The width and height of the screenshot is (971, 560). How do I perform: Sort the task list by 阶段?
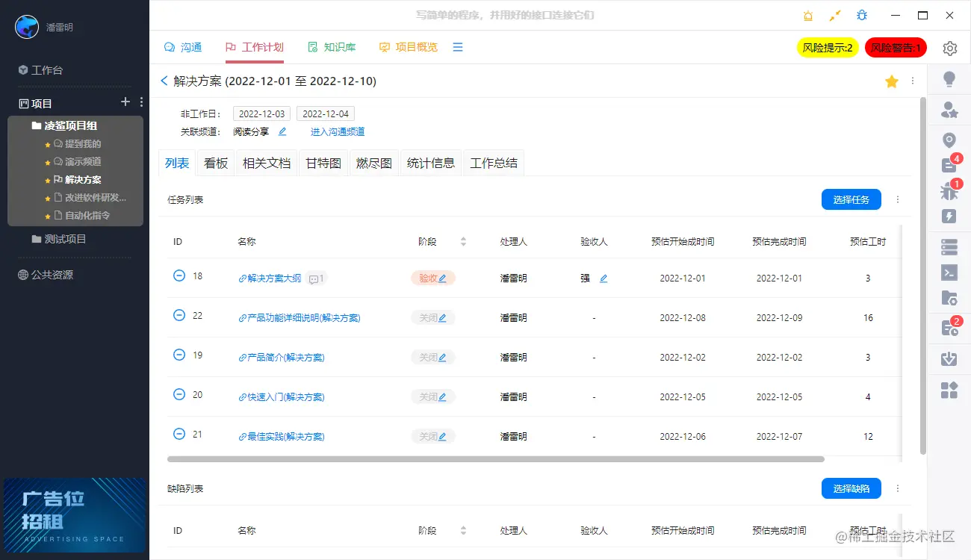463,242
